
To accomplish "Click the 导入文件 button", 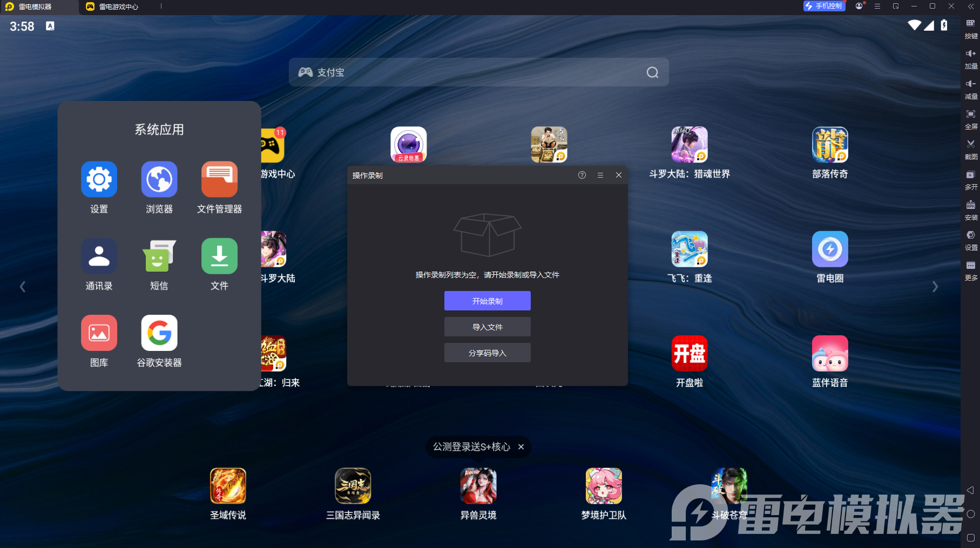I will coord(487,327).
